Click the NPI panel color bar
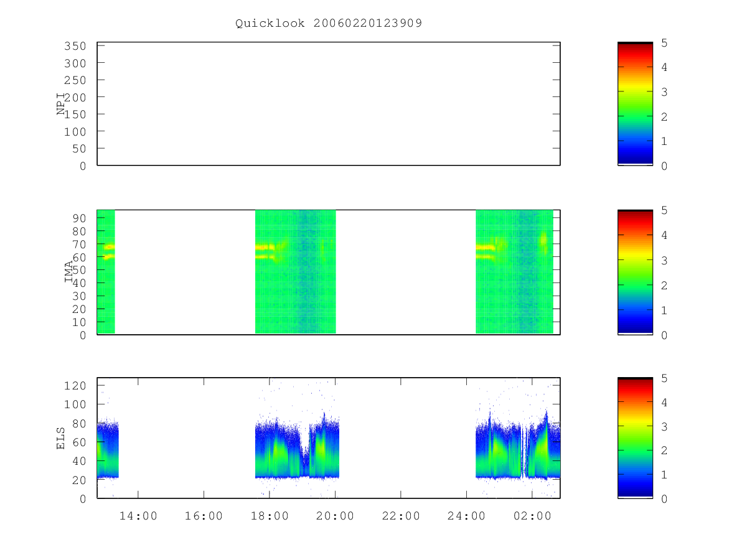The height and width of the screenshot is (560, 747). pyautogui.click(x=635, y=103)
